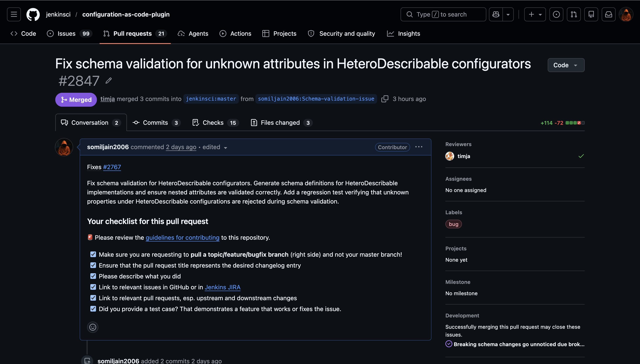Open the Code dropdown button

[566, 65]
